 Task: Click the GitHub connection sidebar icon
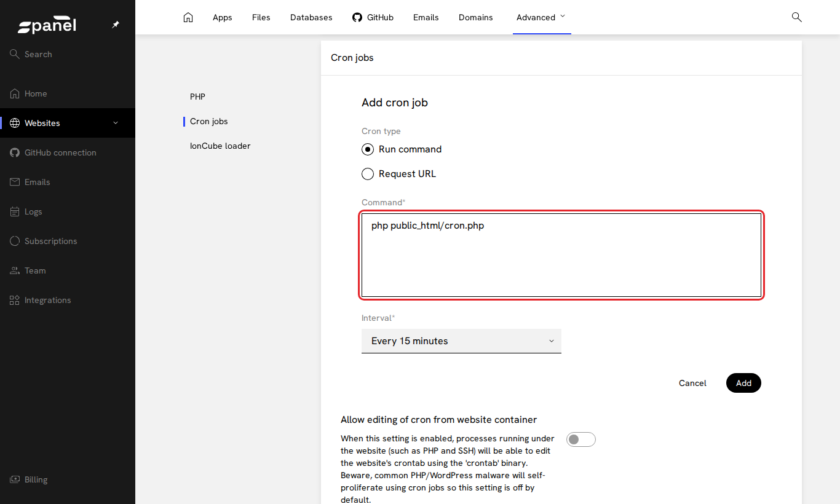pyautogui.click(x=15, y=152)
